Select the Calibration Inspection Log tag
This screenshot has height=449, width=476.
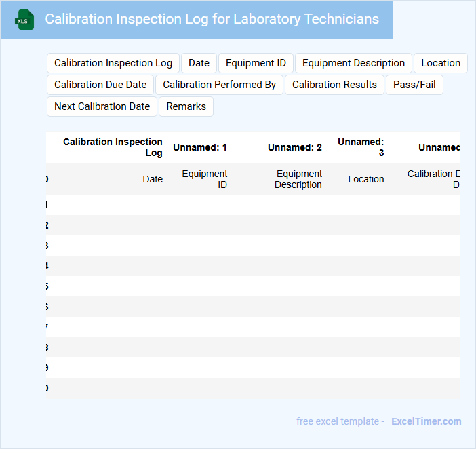tap(113, 63)
